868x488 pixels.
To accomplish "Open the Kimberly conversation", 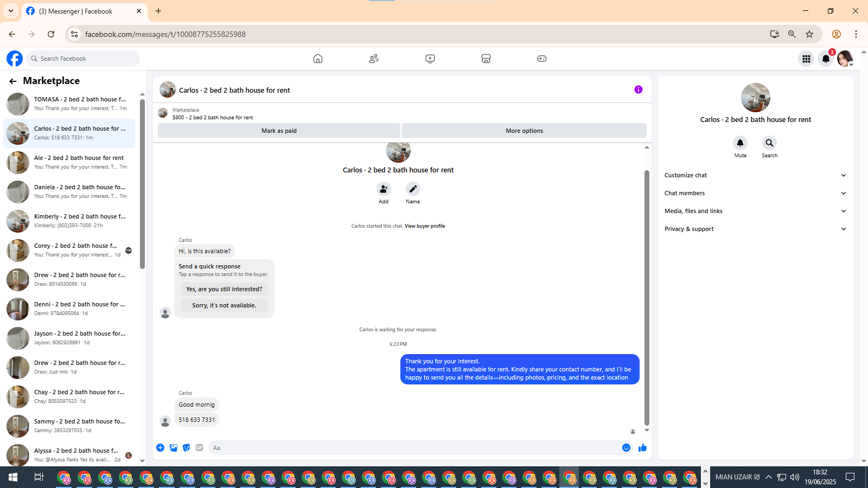I will pos(69,221).
